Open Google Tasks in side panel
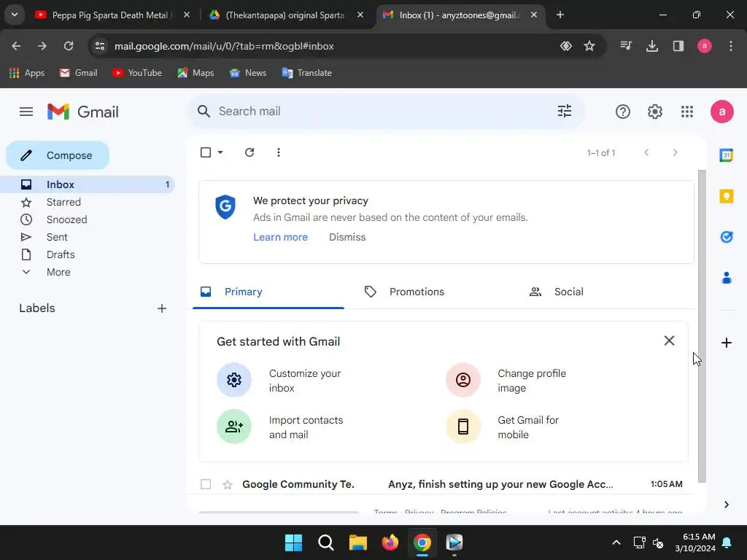Screen dimensions: 747x560 [x=726, y=237]
